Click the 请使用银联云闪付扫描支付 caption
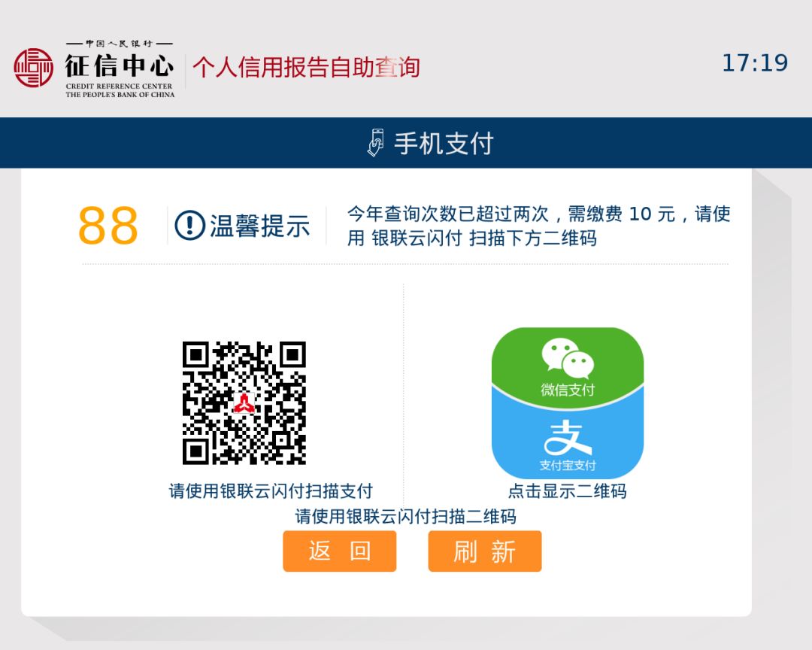The height and width of the screenshot is (650, 812). pyautogui.click(x=271, y=491)
